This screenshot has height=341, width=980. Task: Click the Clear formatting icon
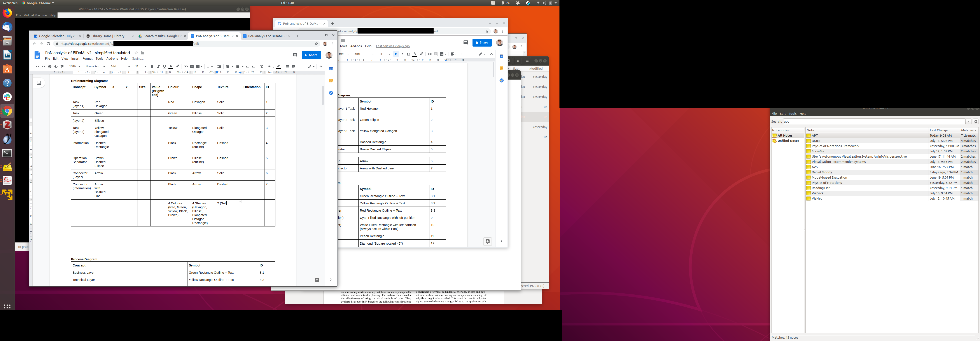pos(262,66)
